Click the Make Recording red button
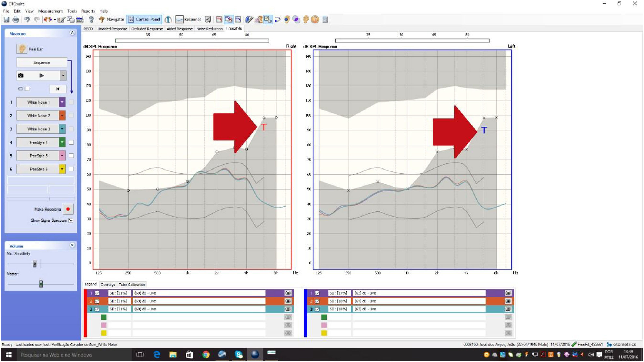 point(68,209)
